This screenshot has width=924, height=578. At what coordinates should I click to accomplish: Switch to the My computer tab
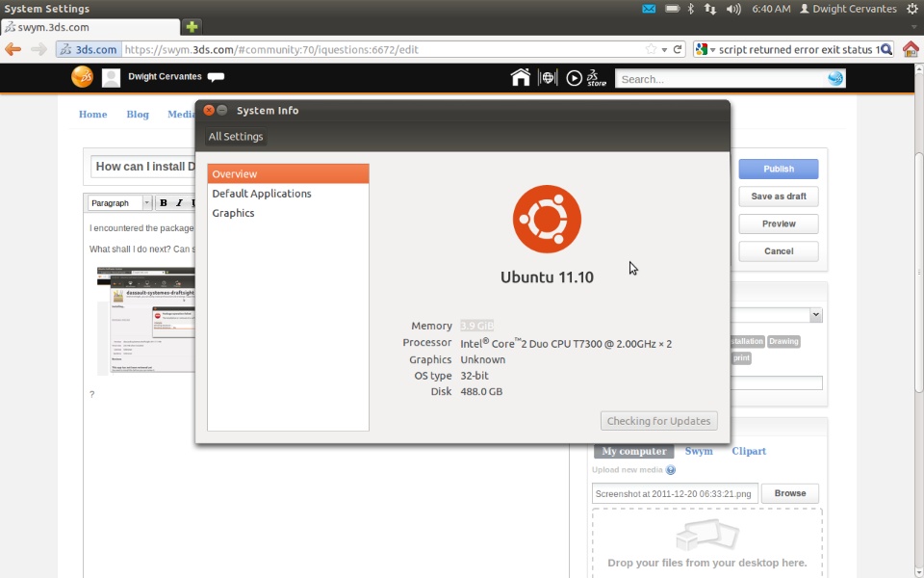click(634, 451)
